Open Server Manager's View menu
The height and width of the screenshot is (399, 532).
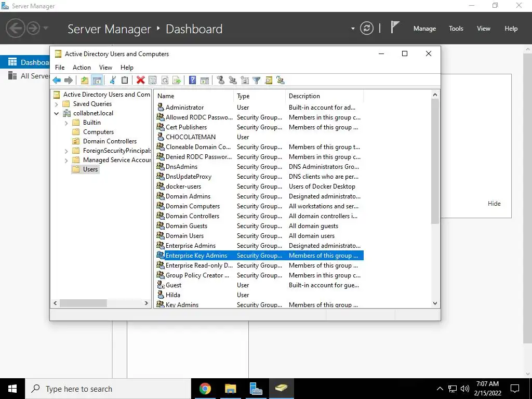(x=484, y=29)
